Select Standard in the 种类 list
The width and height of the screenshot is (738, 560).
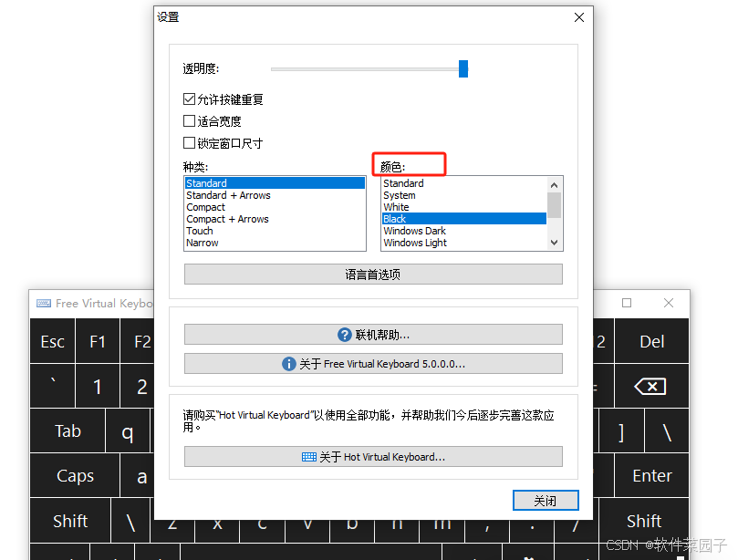[x=275, y=183]
